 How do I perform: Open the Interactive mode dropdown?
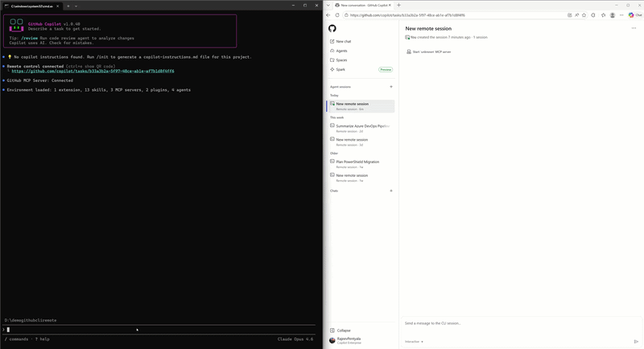(414, 341)
